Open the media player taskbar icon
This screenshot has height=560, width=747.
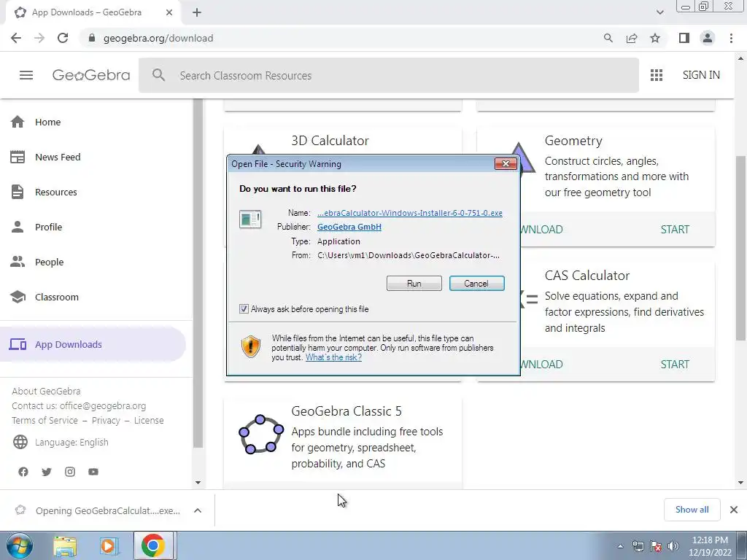click(x=108, y=545)
